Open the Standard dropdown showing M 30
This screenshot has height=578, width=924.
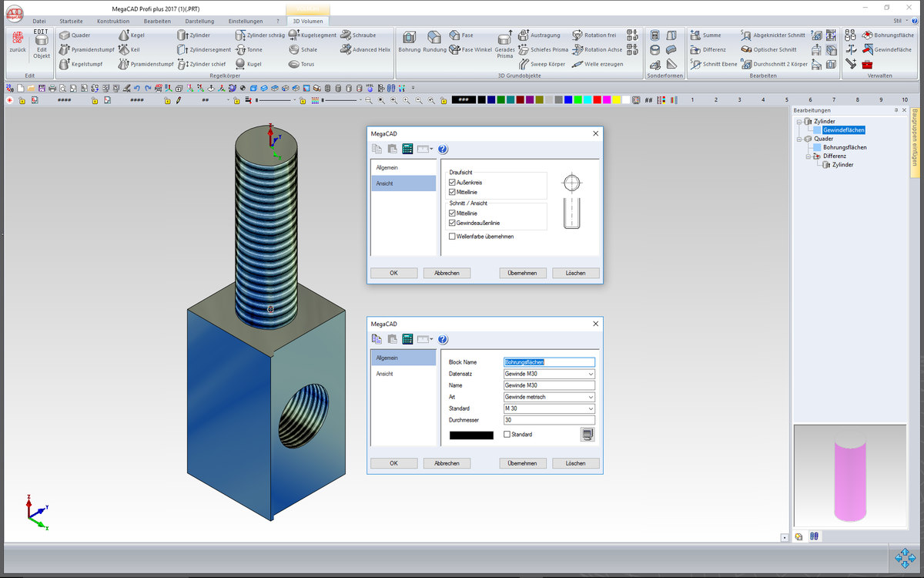pos(591,408)
